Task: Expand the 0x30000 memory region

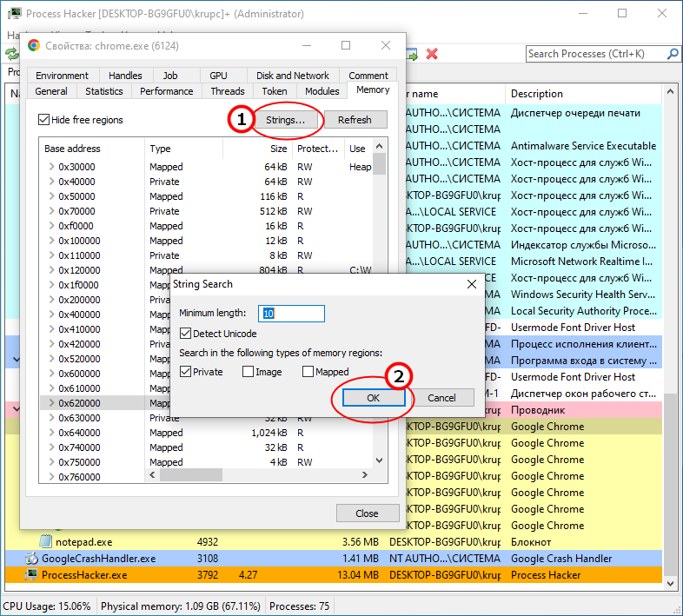Action: pyautogui.click(x=51, y=167)
